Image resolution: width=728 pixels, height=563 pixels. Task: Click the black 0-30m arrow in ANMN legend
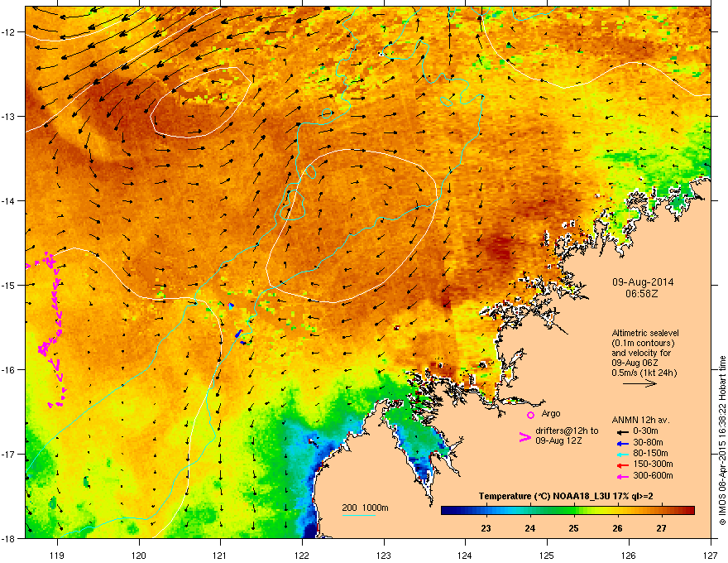point(621,431)
